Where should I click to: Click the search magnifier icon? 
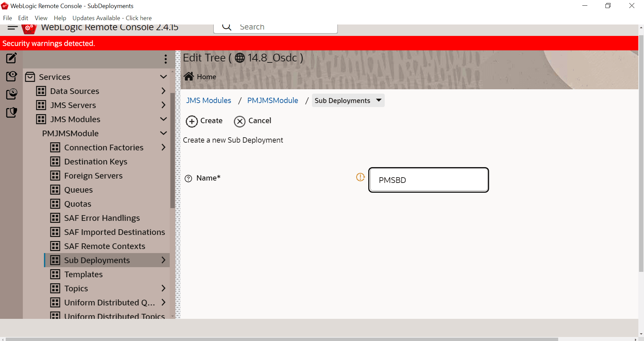[x=227, y=27]
